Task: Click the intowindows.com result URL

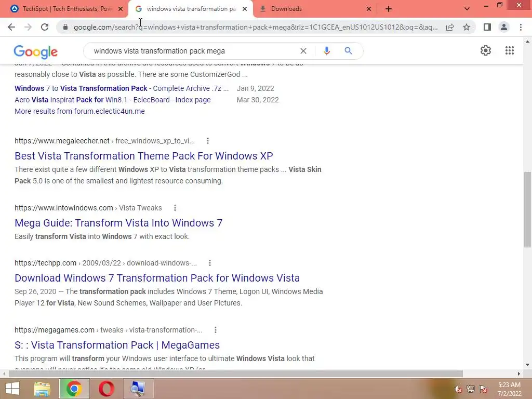Action: [x=88, y=208]
